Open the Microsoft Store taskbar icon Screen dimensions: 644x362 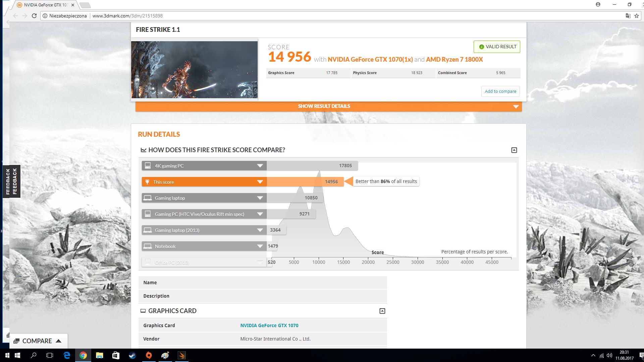click(116, 355)
